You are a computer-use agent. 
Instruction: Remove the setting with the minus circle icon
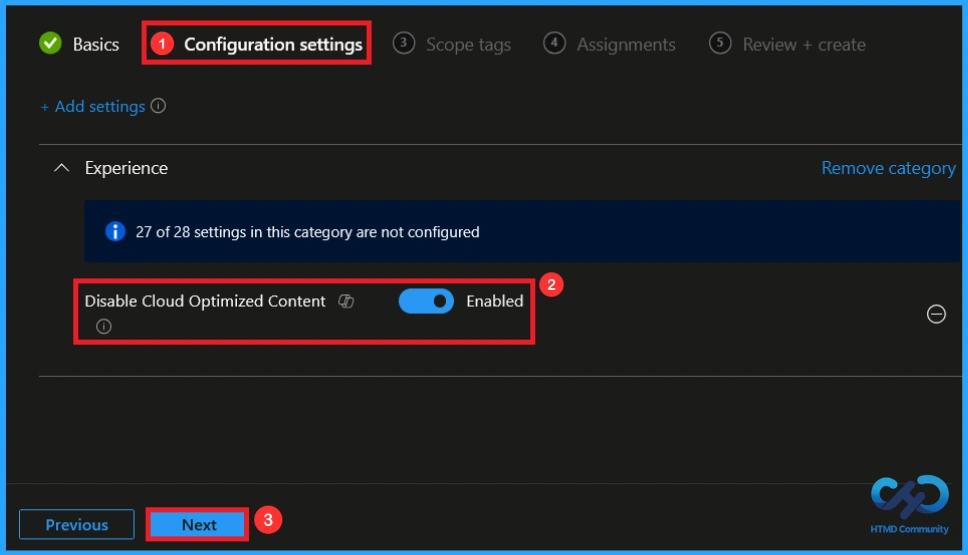[x=936, y=314]
